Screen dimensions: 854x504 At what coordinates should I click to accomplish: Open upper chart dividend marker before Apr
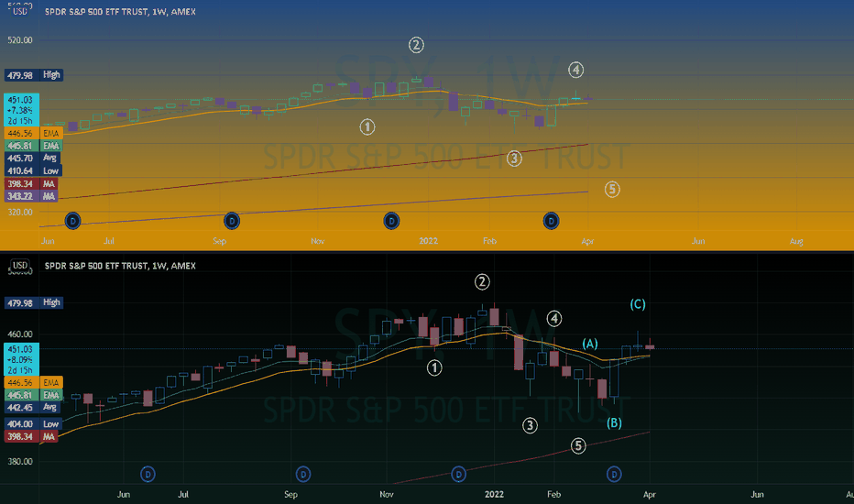click(552, 221)
